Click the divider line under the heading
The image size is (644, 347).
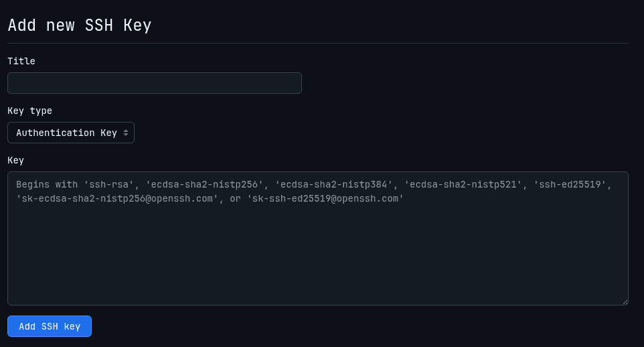[x=317, y=44]
